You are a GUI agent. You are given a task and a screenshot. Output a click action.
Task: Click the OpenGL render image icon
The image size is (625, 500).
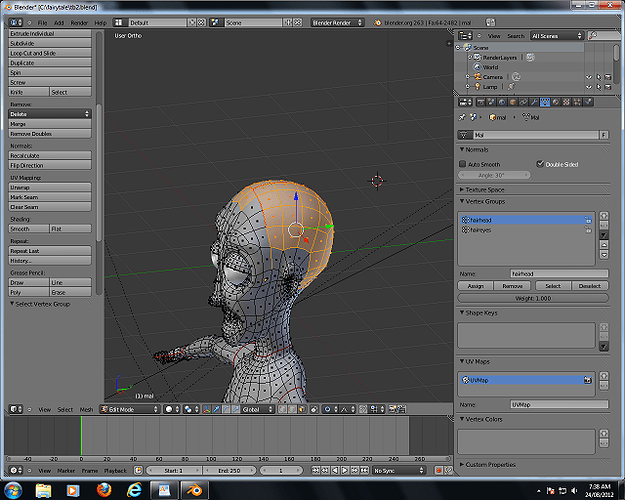click(x=393, y=409)
